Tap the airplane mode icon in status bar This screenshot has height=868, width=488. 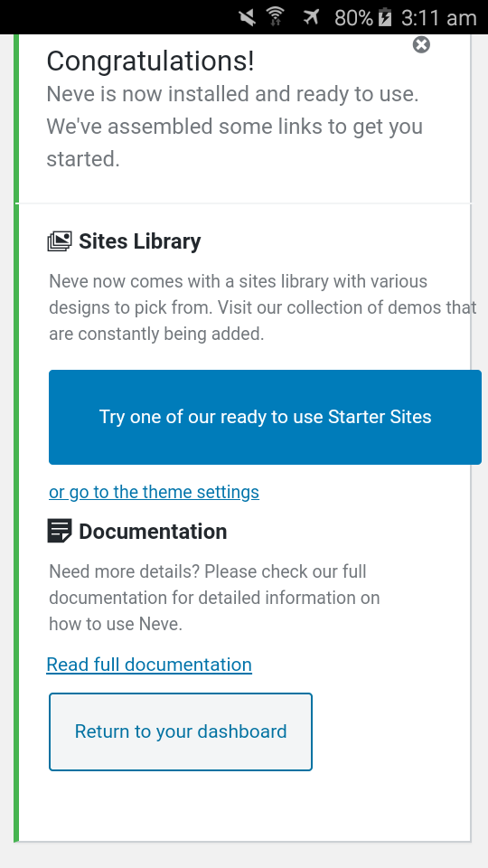coord(312,18)
